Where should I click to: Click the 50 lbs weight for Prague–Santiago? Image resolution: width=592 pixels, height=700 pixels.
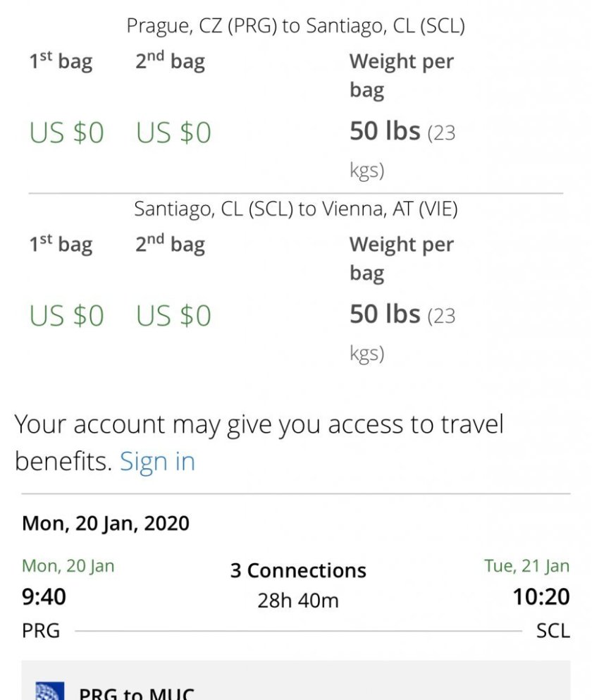pyautogui.click(x=385, y=132)
